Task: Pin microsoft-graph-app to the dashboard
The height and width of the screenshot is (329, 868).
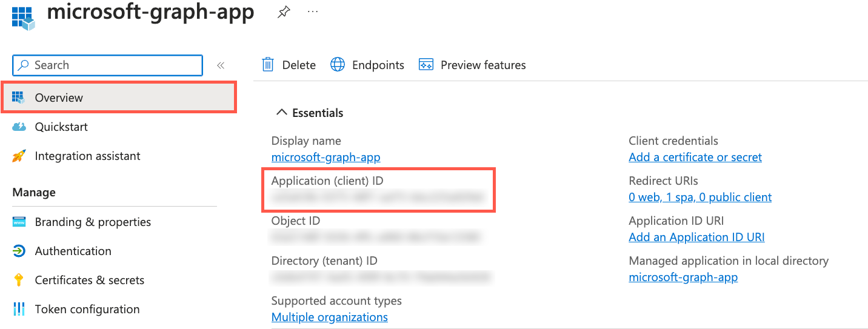Action: pyautogui.click(x=284, y=12)
